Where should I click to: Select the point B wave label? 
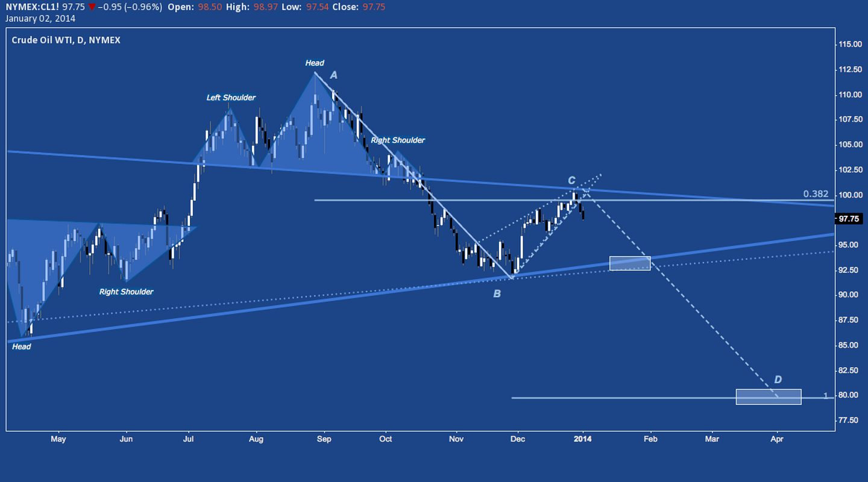[x=497, y=294]
